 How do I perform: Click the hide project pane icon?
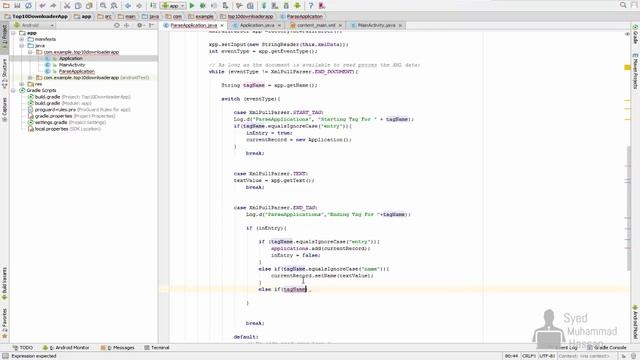click(x=151, y=25)
